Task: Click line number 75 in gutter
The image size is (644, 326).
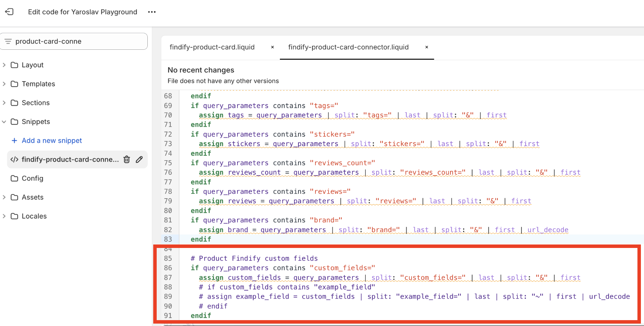Action: coord(168,163)
